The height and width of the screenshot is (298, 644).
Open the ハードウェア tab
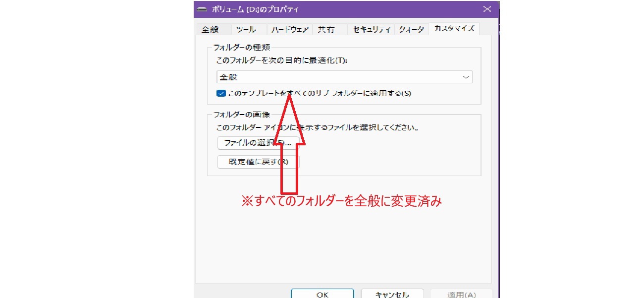coord(290,30)
